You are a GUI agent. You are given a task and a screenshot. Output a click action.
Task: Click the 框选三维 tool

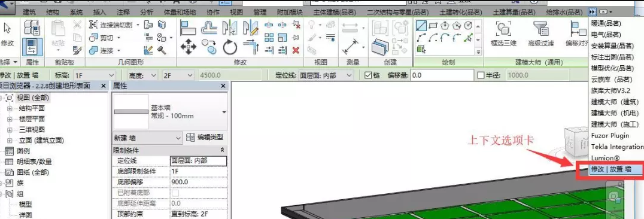pyautogui.click(x=503, y=34)
